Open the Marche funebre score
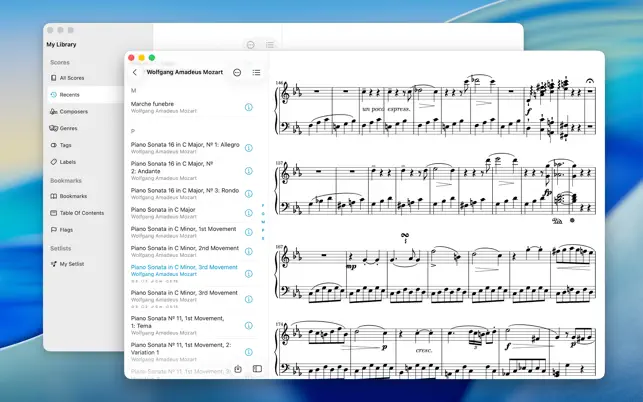This screenshot has width=643, height=402. click(187, 107)
